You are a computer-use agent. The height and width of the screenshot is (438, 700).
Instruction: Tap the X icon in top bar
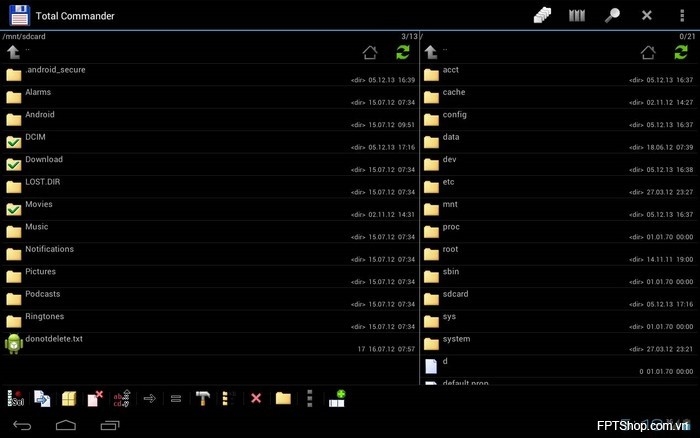pos(646,16)
